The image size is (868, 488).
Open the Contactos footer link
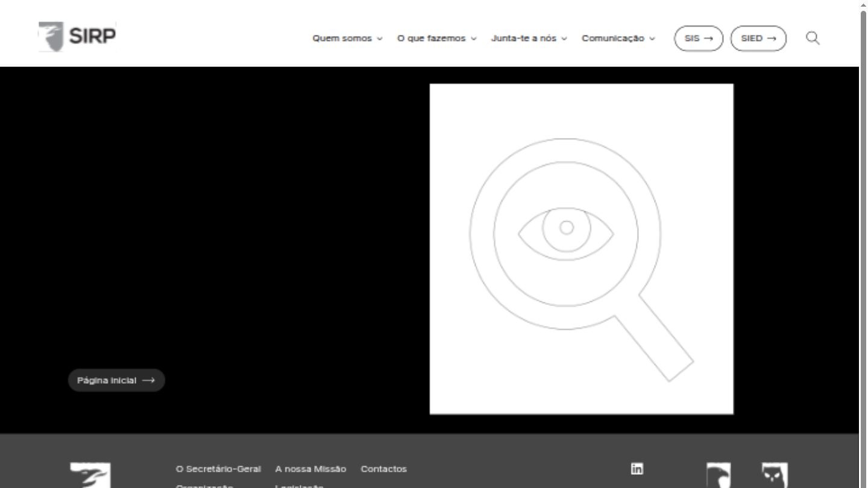coord(383,469)
